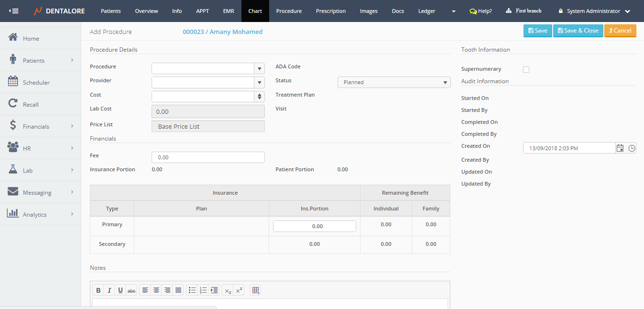Screen dimensions: 644x309
Task: Click the Save & Close button
Action: (578, 31)
